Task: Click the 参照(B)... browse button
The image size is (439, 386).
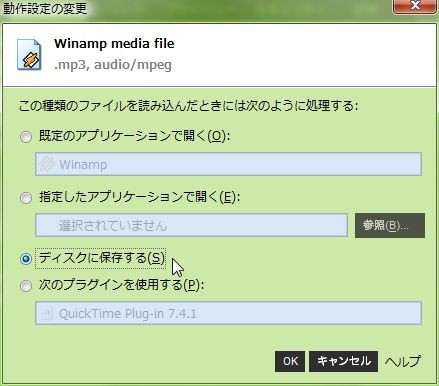Action: coord(390,226)
